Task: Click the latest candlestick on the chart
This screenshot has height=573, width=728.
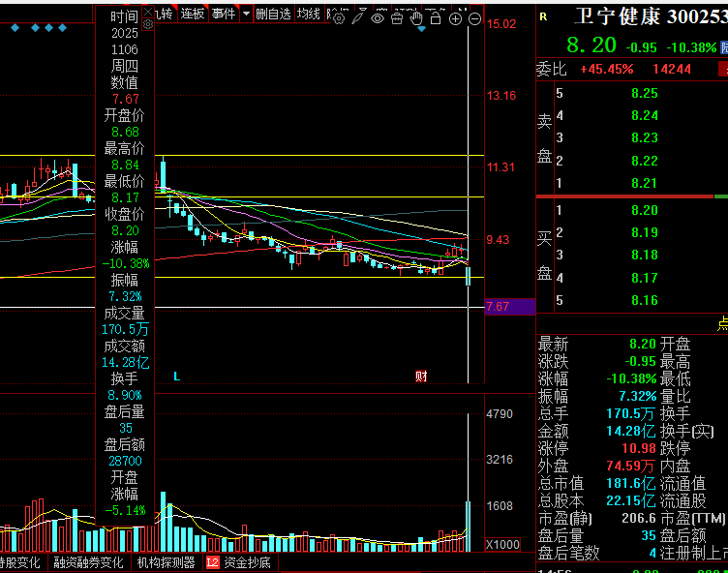Action: coord(468,275)
